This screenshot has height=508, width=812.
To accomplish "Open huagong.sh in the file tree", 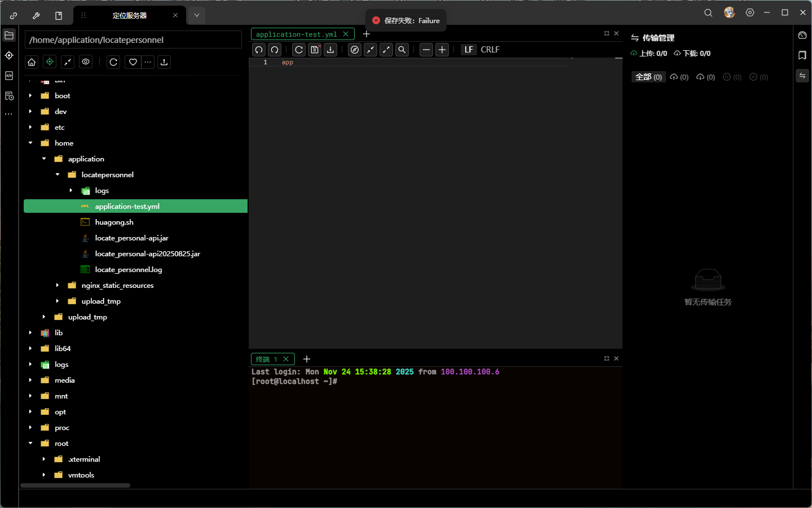I will coord(114,222).
